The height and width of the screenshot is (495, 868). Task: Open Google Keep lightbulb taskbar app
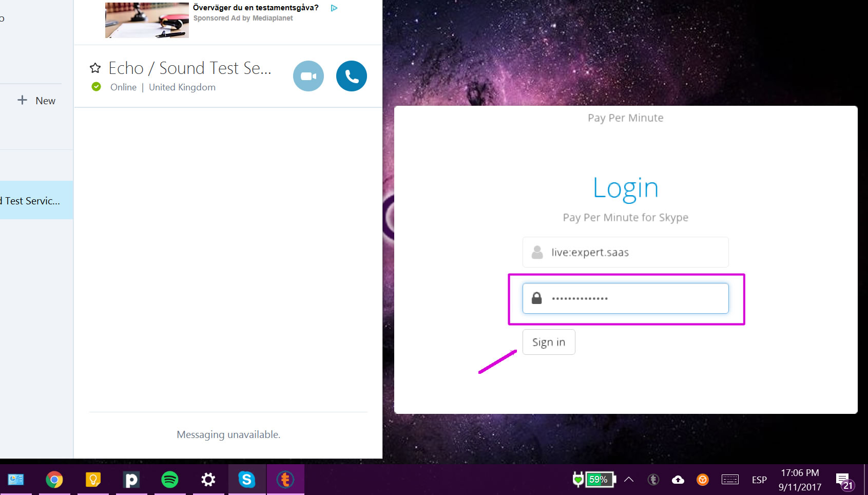[93, 480]
